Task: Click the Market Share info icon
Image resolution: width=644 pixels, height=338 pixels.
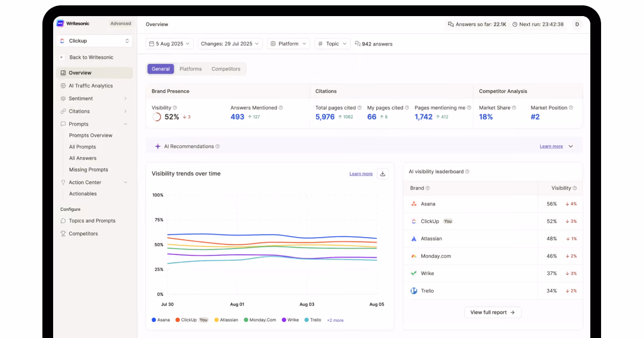Action: click(514, 108)
